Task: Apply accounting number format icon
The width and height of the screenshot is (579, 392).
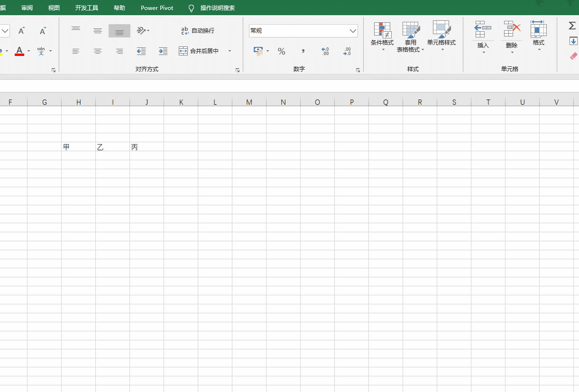Action: [258, 51]
